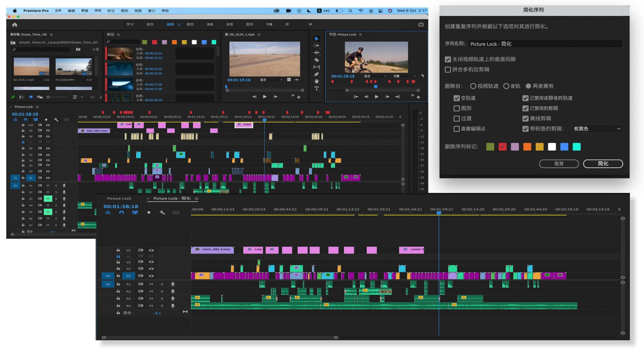
Task: Click the 简化 button in dialog
Action: (603, 164)
